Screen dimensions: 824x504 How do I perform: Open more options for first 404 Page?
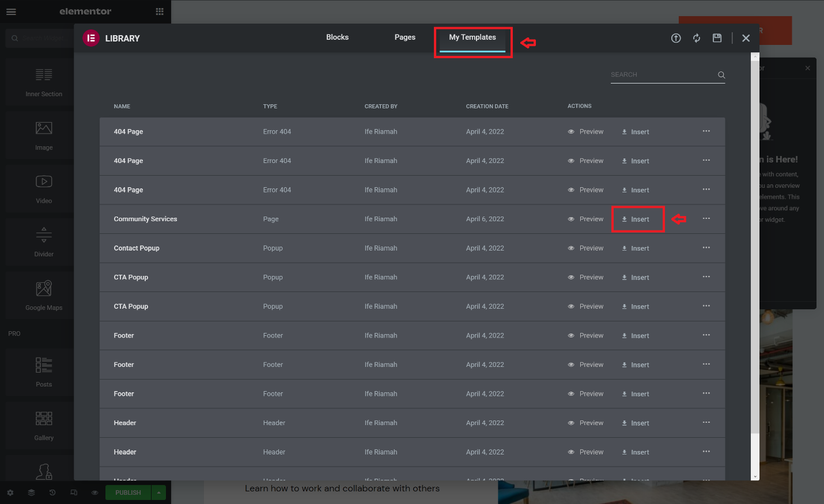tap(706, 131)
